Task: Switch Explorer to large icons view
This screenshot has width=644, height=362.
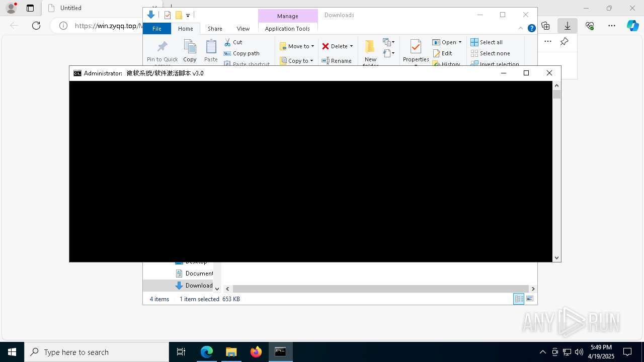Action: coord(529,299)
